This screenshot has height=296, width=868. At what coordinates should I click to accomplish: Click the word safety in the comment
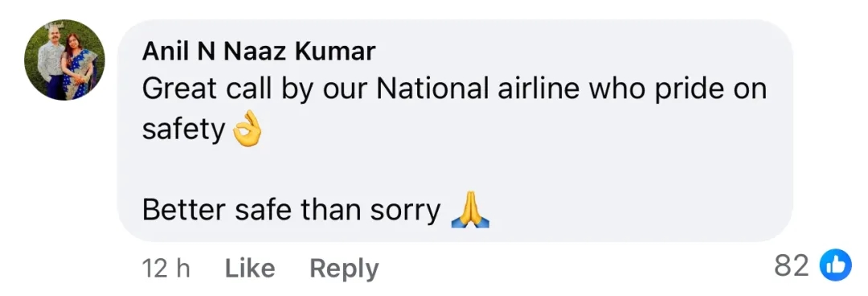(184, 131)
